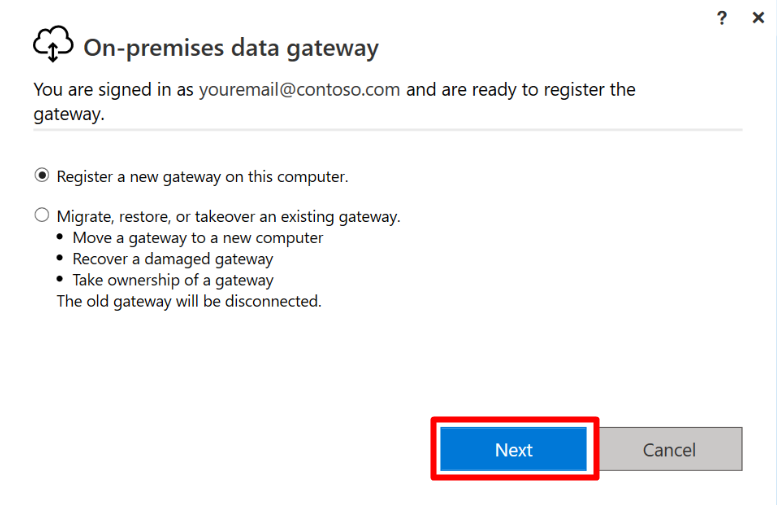Click bullet dot beside "Recover a damaged gateway"

(x=60, y=258)
